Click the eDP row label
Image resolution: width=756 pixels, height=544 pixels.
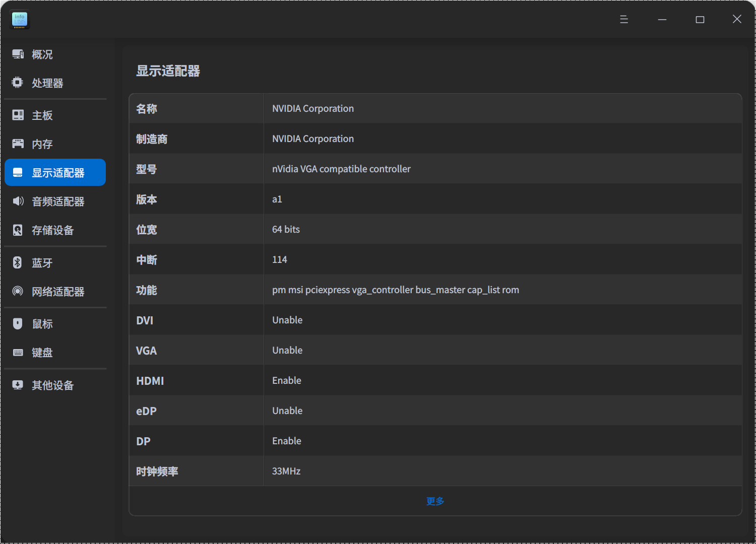click(x=146, y=411)
